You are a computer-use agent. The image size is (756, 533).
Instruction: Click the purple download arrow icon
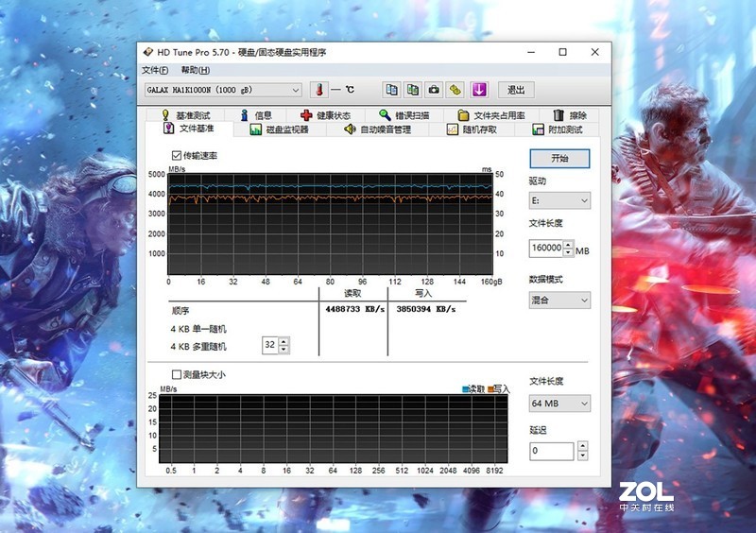coord(479,90)
